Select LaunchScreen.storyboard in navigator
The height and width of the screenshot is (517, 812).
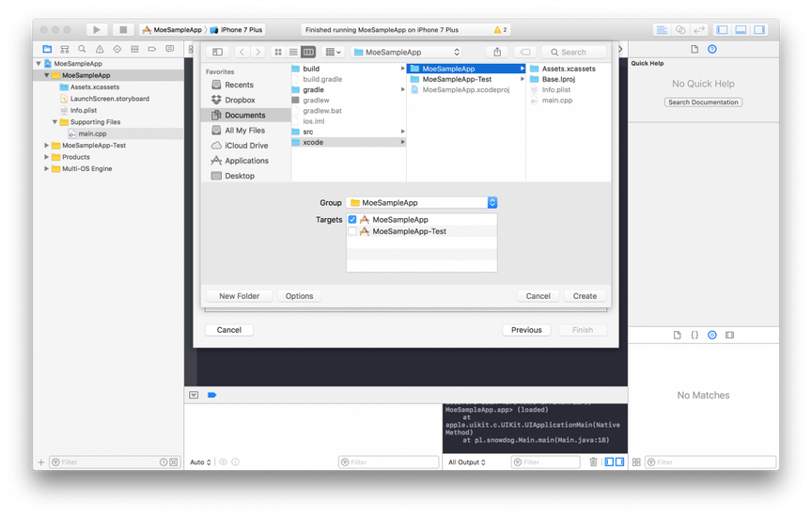109,99
